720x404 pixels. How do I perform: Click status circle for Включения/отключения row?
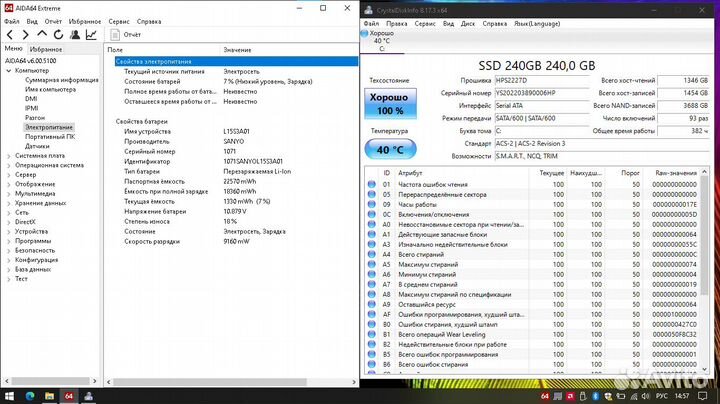tap(371, 214)
